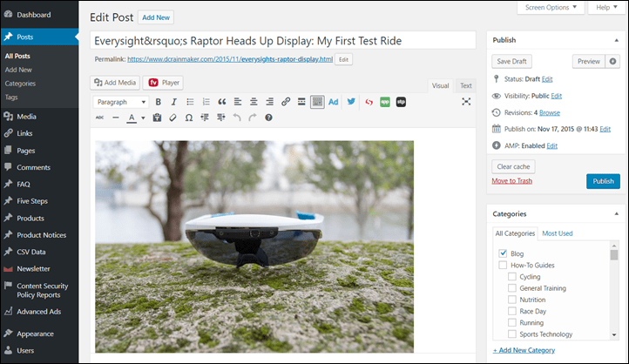Apply text color with A icon

pos(132,118)
